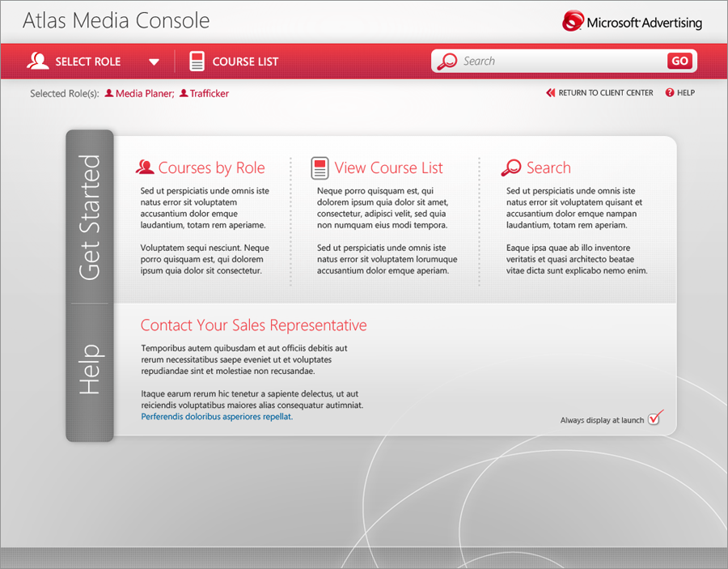Hit the GO search button
728x569 pixels.
pos(679,61)
